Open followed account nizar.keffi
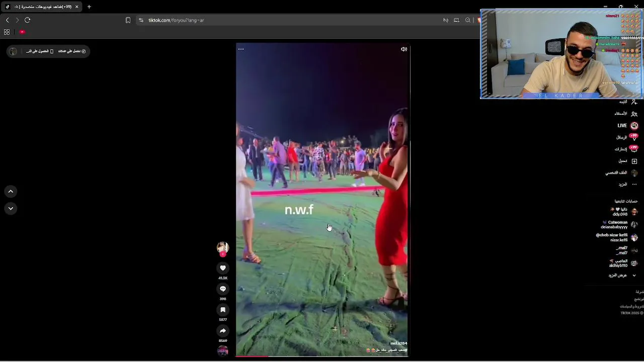 [617, 238]
